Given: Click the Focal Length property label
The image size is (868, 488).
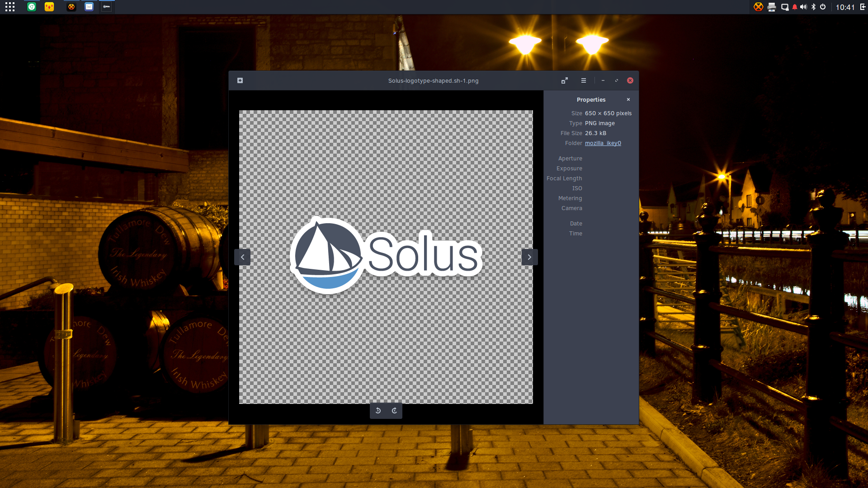Looking at the screenshot, I should [x=564, y=178].
